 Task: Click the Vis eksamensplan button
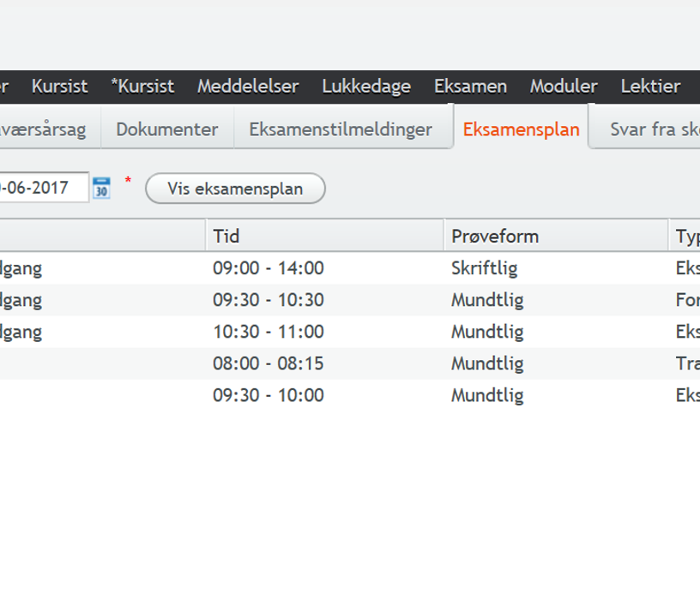(x=235, y=189)
